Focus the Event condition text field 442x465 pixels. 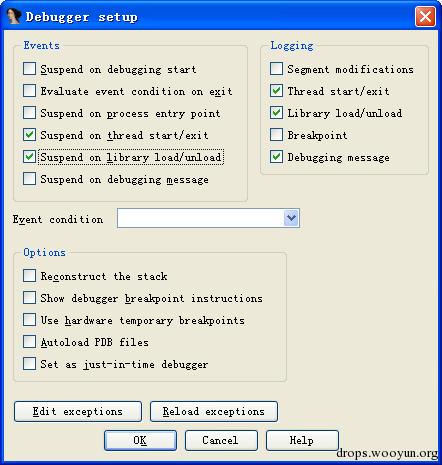[x=201, y=218]
